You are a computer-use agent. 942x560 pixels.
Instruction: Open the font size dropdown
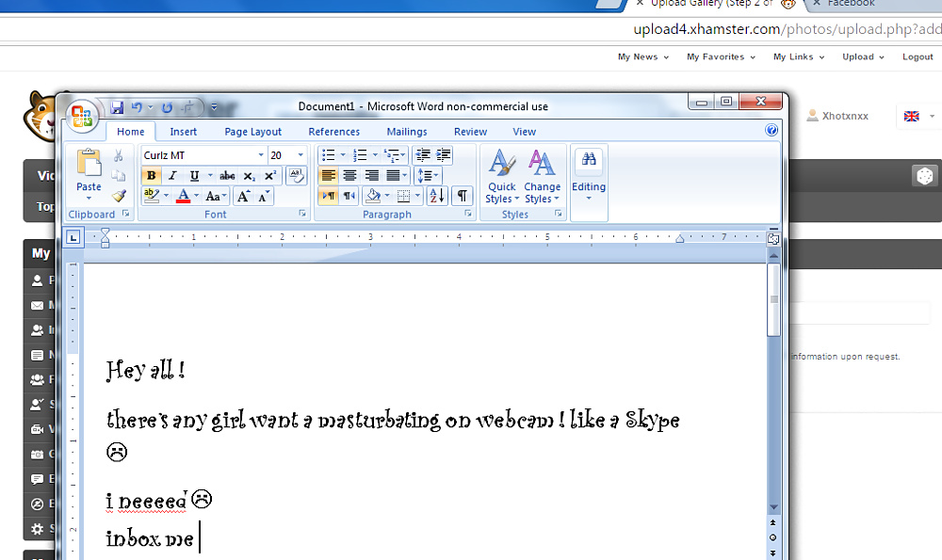tap(300, 155)
